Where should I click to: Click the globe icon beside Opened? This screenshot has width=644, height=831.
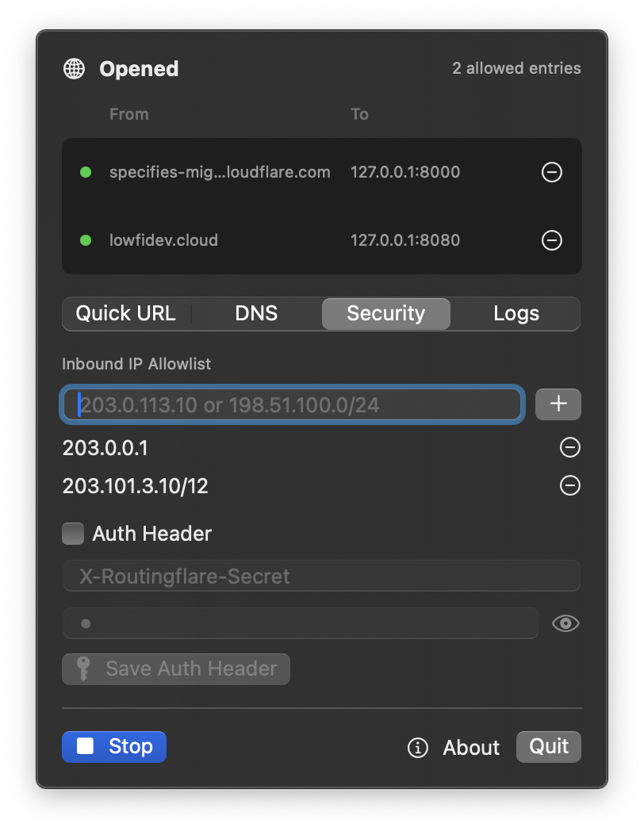(x=75, y=69)
